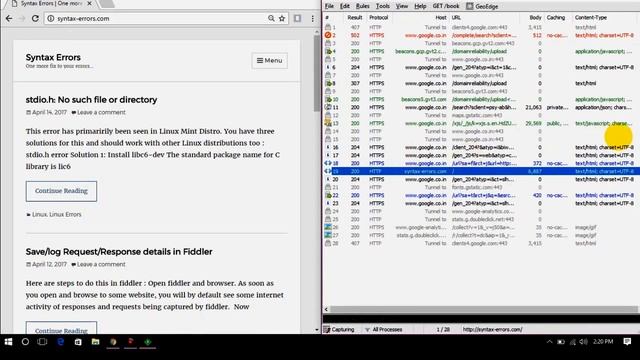
Task: Sort sessions by Host column header
Action: pos(440,18)
